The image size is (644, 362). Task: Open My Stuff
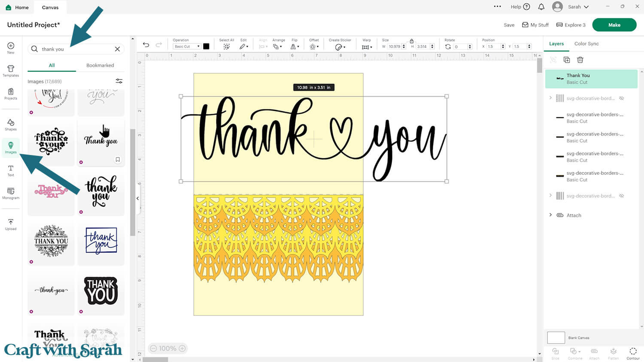click(x=535, y=25)
